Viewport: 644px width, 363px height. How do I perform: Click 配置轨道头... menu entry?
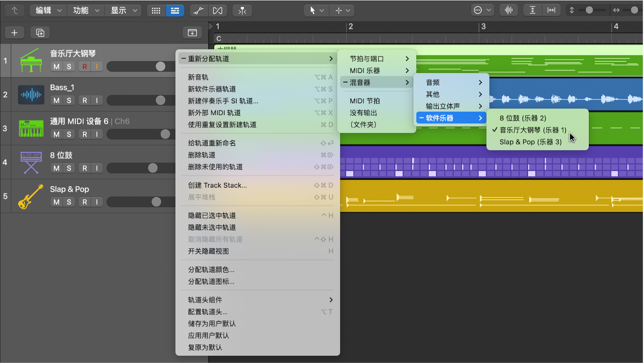208,312
